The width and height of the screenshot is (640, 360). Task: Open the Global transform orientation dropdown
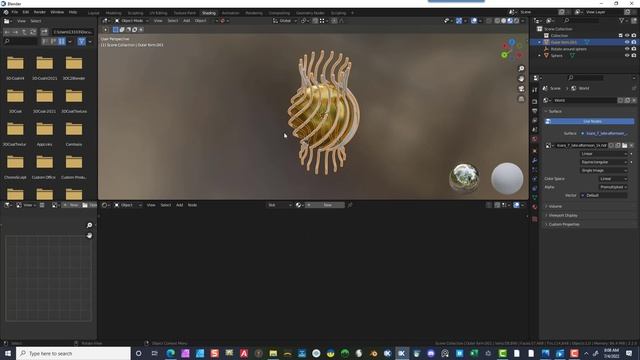[x=284, y=21]
